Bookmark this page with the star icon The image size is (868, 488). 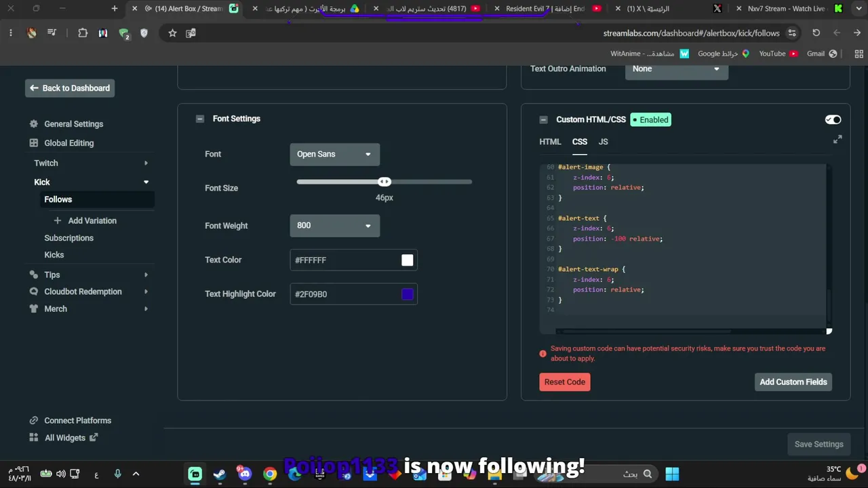coord(172,33)
